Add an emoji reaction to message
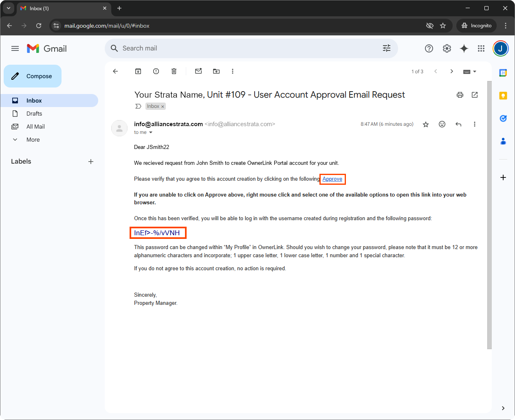 (x=442, y=124)
